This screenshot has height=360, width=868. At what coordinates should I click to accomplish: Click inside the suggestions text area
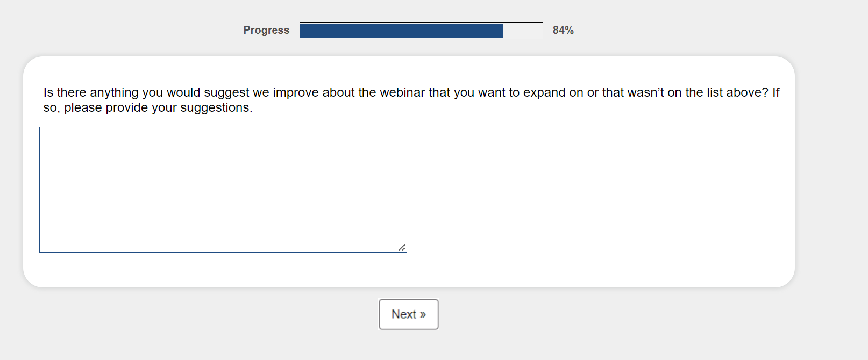(223, 189)
